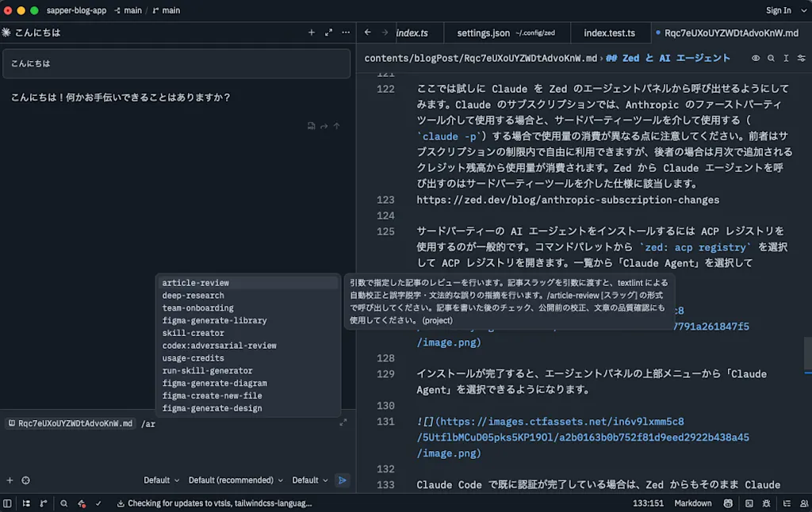Open Copilot edit prediction icon in status bar
Viewport: 812px width, 512px height.
[728, 503]
